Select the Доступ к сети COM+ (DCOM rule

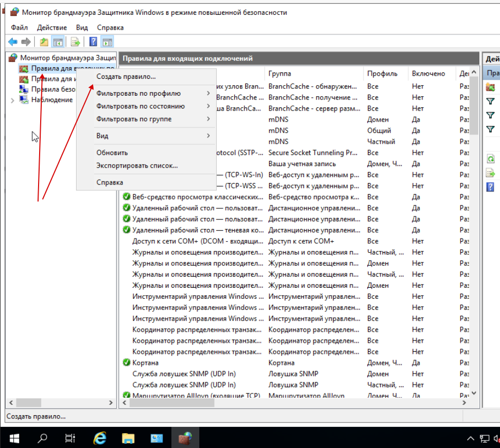pyautogui.click(x=198, y=241)
